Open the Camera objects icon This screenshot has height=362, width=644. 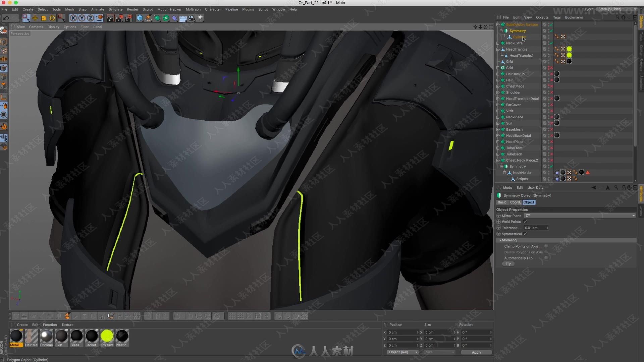(192, 18)
